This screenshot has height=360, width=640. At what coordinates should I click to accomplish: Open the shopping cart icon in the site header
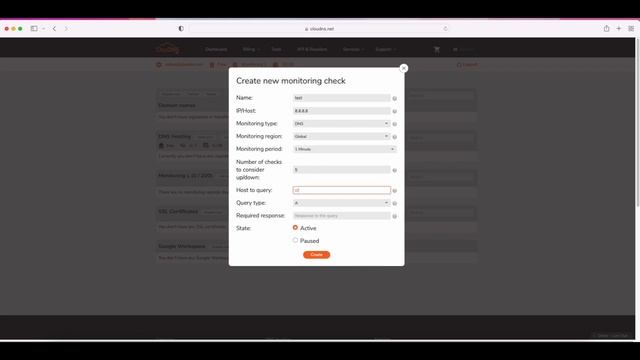(437, 49)
